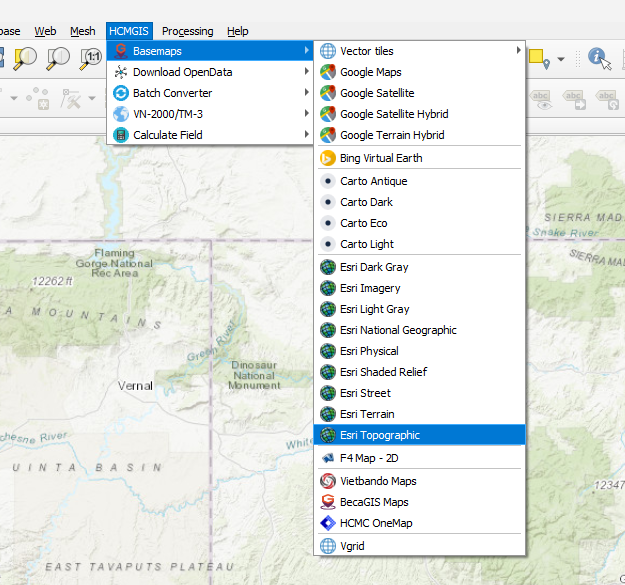Click the BecaGIS Maps icon
Image resolution: width=625 pixels, height=585 pixels.
click(x=327, y=502)
